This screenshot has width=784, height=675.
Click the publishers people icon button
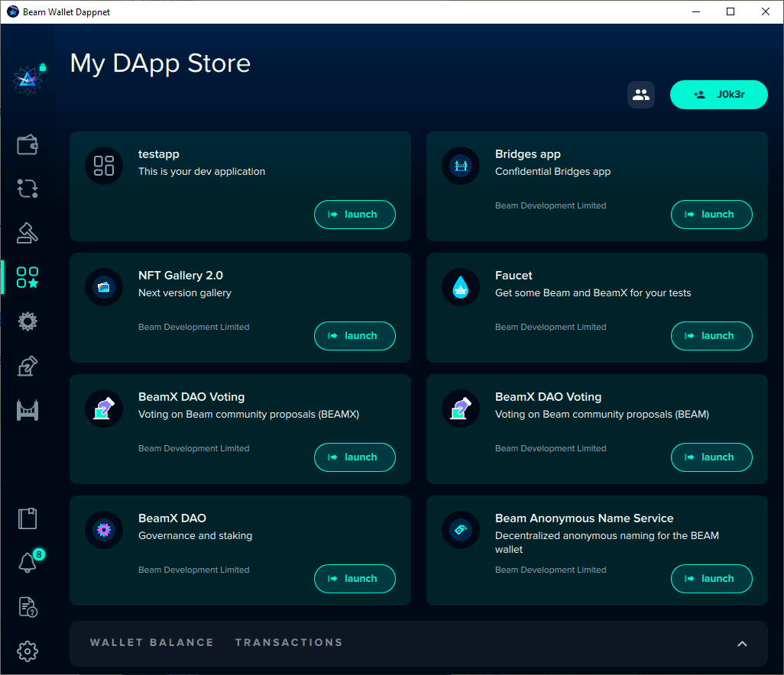pyautogui.click(x=641, y=95)
